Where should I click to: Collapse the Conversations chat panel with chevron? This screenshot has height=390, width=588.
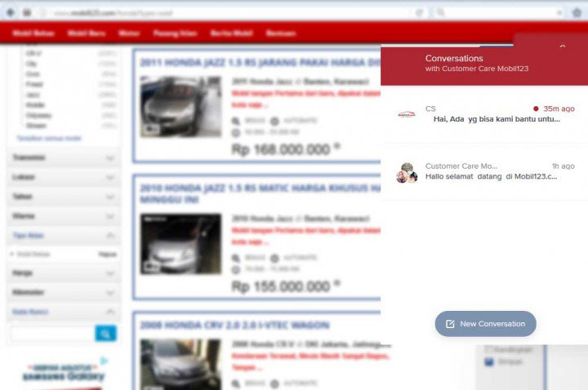pyautogui.click(x=562, y=47)
